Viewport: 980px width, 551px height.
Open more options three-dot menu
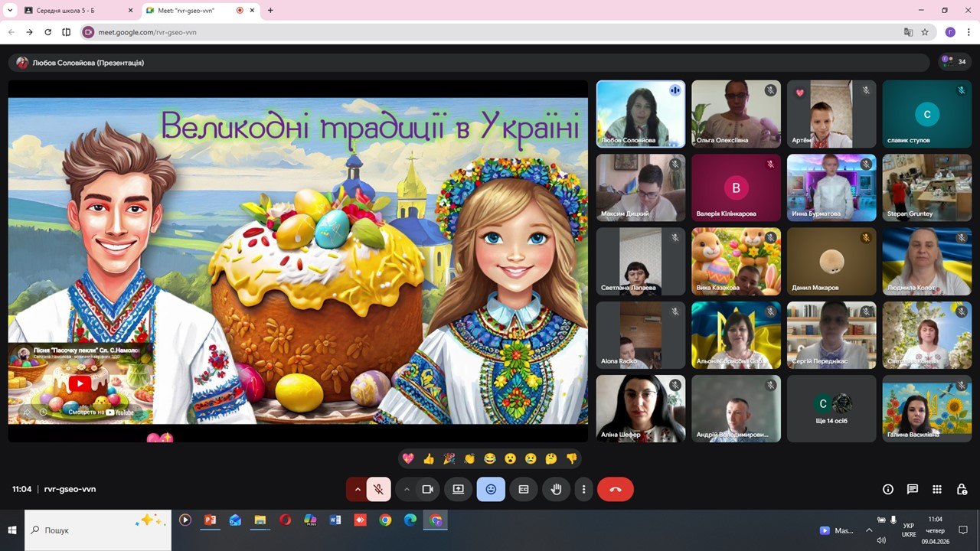[x=584, y=489]
